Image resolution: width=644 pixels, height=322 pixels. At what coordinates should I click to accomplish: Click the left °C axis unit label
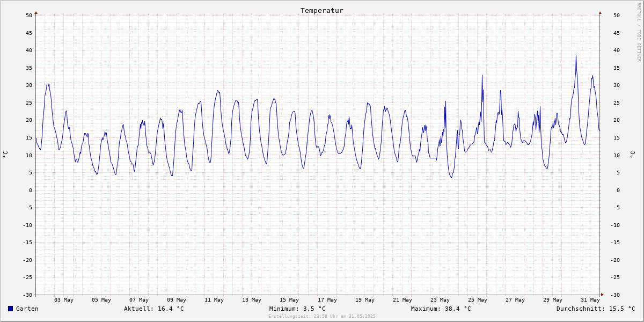5,155
